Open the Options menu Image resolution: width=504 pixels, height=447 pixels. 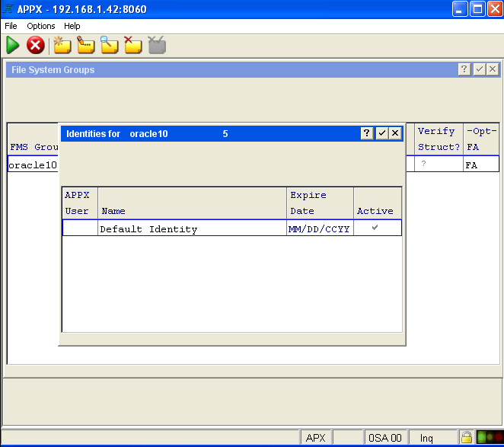tap(41, 26)
